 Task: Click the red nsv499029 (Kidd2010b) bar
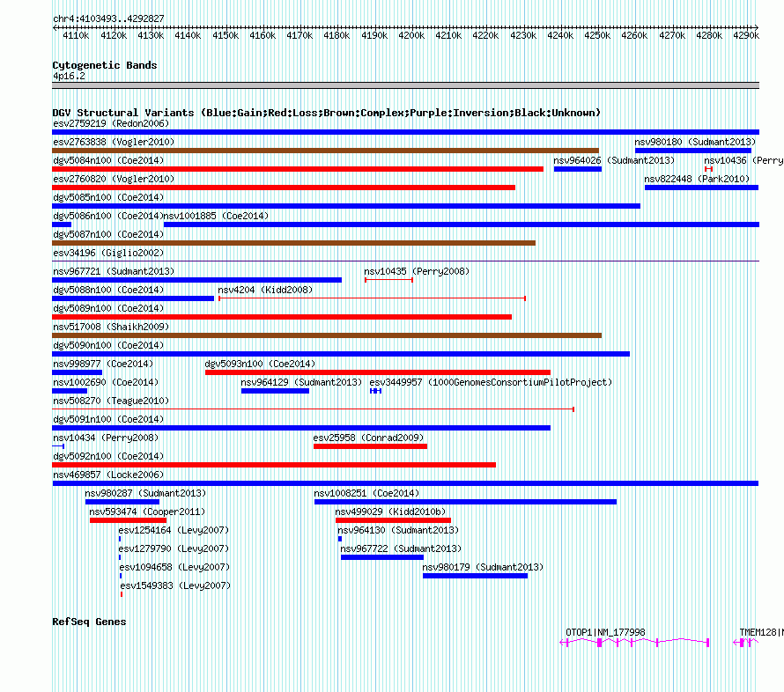tap(393, 520)
